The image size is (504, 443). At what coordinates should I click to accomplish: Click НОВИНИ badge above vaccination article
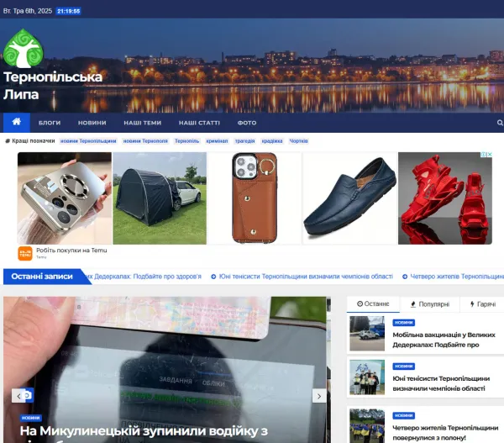pyautogui.click(x=404, y=322)
